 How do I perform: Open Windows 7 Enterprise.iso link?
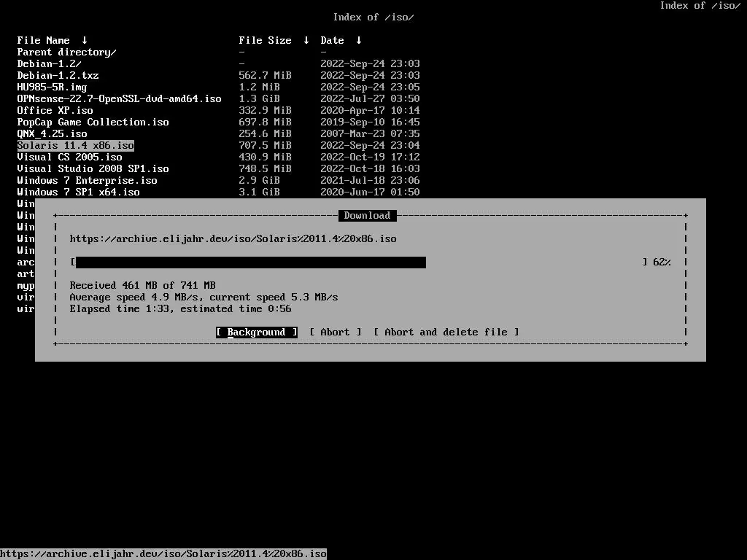click(x=88, y=181)
